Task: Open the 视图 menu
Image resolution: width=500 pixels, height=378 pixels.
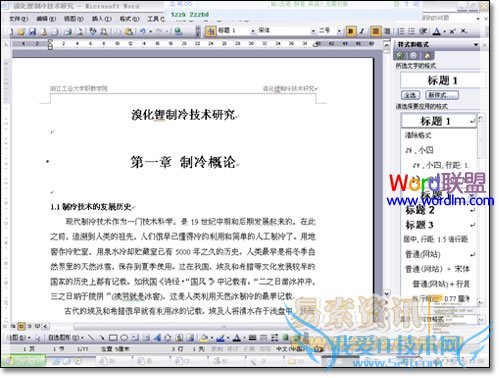Action: [74, 19]
